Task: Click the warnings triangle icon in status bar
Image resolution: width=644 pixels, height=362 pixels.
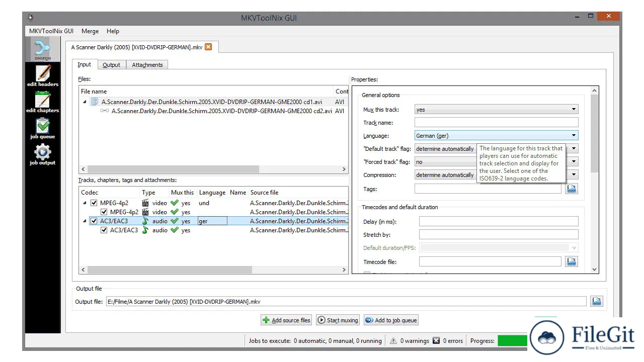Action: 393,341
